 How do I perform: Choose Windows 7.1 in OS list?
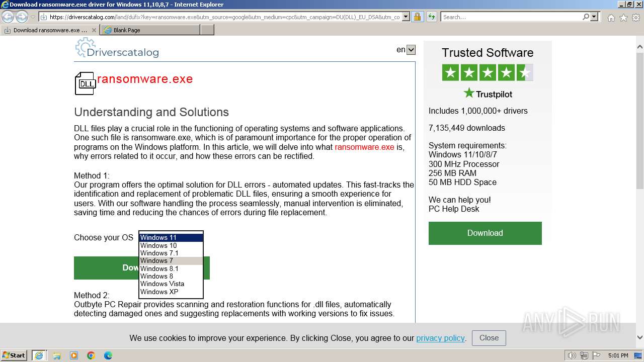pos(171,253)
